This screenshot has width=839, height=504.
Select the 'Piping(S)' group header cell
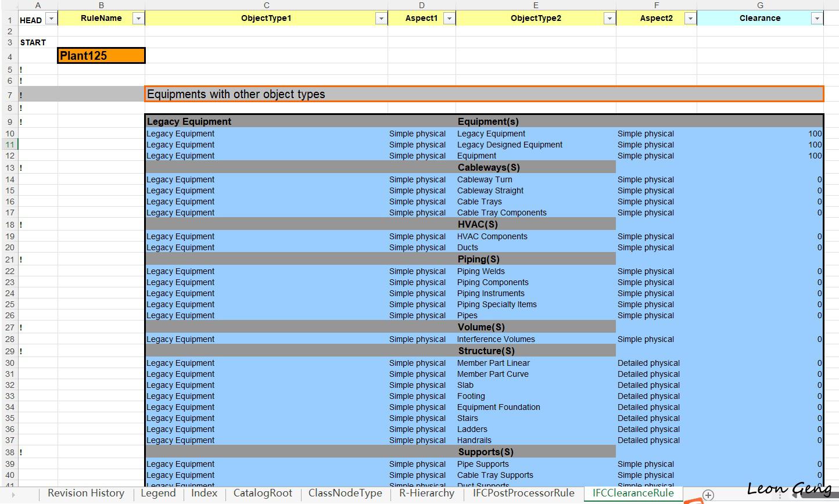click(536, 259)
